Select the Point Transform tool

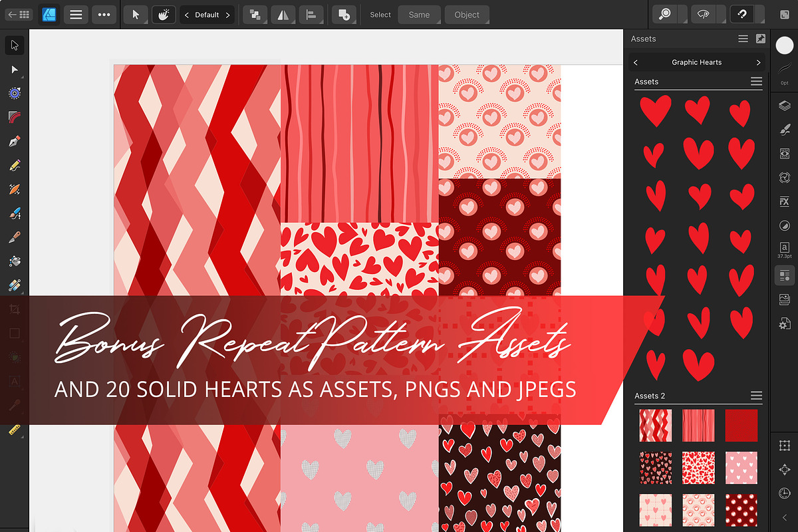[15, 93]
